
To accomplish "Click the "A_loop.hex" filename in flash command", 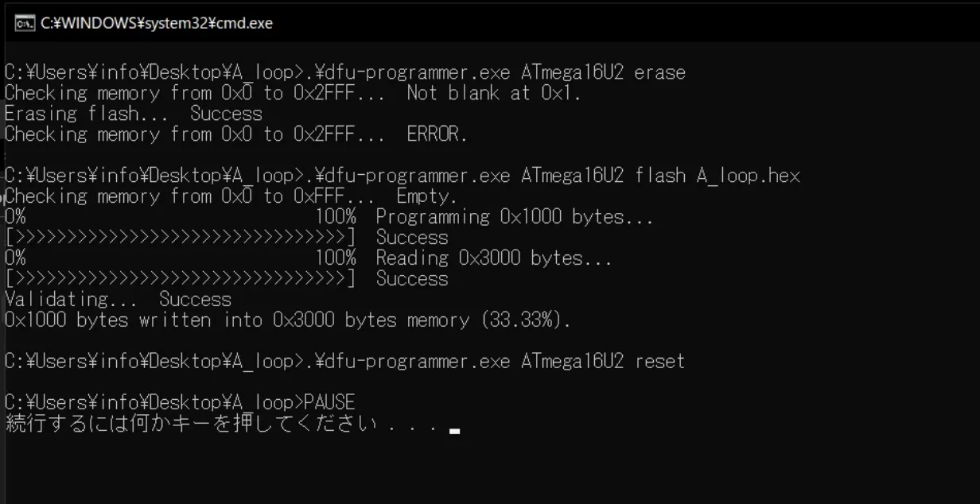I will (x=748, y=176).
